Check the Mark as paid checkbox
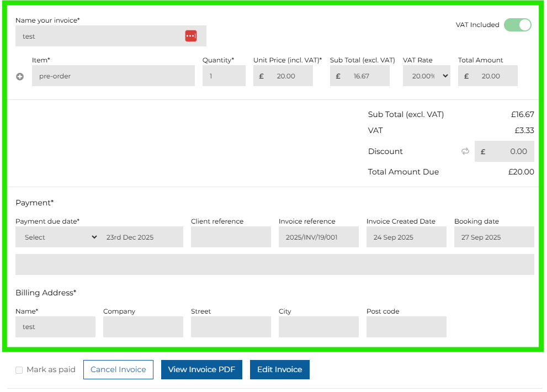Screen dimensions: 547x392 click(19, 370)
